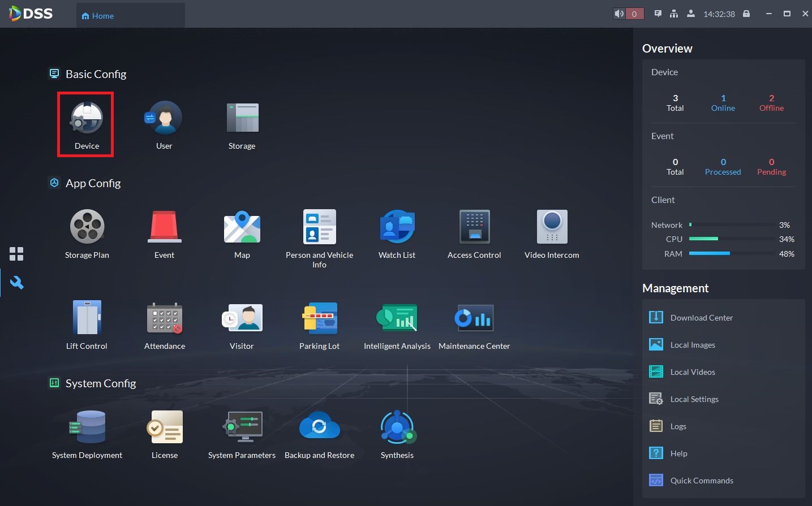The width and height of the screenshot is (812, 506).
Task: Open the User management icon
Action: pos(164,125)
